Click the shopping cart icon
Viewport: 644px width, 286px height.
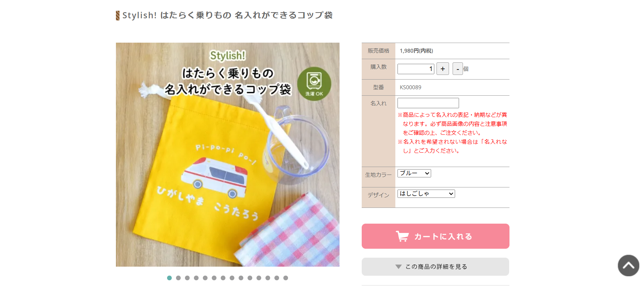[x=402, y=236]
